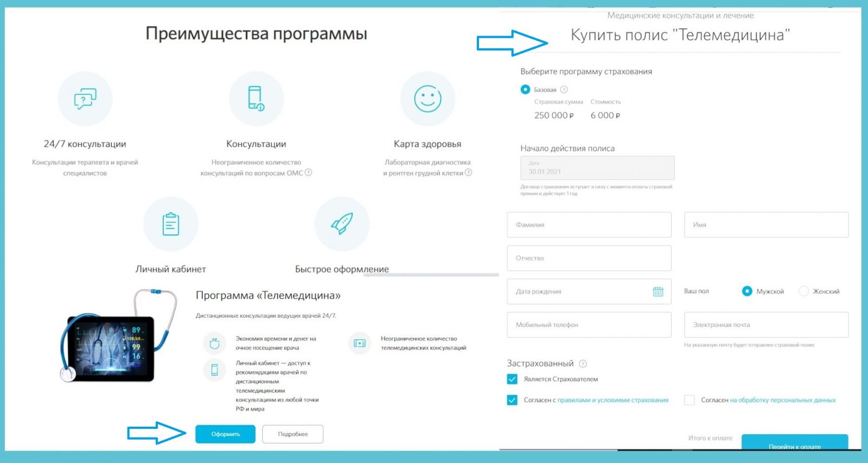Click the blue Оформить button

225,434
